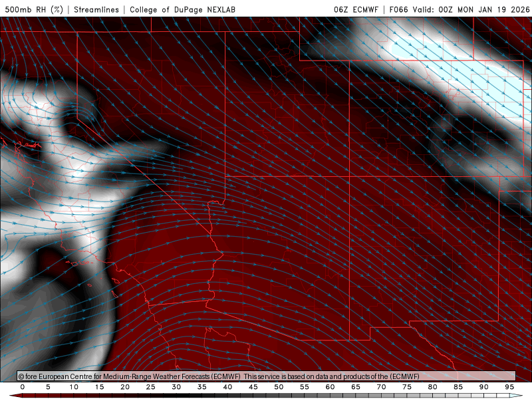Click the '15' colorbar label

coord(99,387)
